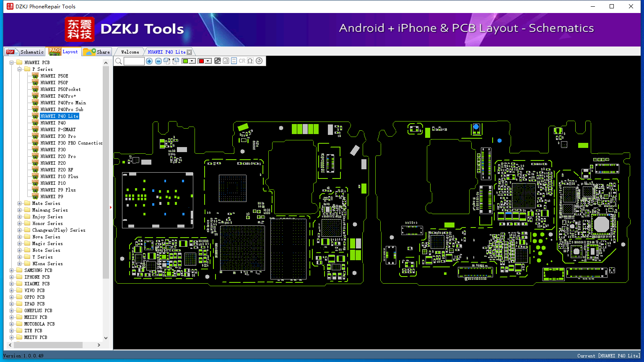This screenshot has height=362, width=644.
Task: Click the board icon beside HUAWEI P40Pro Sub
Action: pyautogui.click(x=35, y=109)
